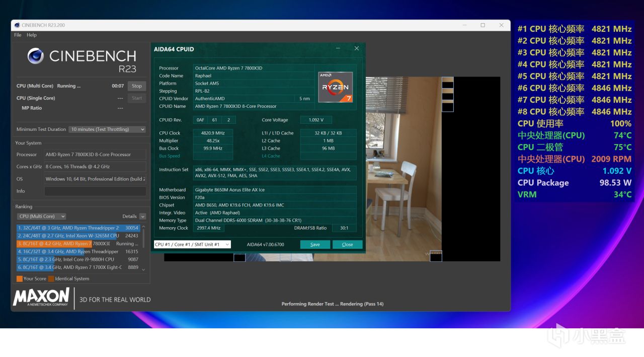Expand the ranking Details arrow button
This screenshot has width=644, height=357.
tap(143, 216)
